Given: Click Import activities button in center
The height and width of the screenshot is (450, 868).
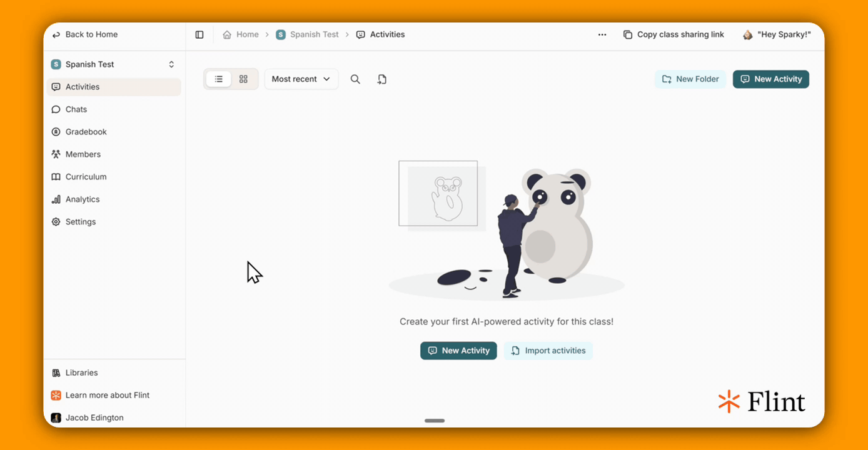Looking at the screenshot, I should [x=548, y=351].
